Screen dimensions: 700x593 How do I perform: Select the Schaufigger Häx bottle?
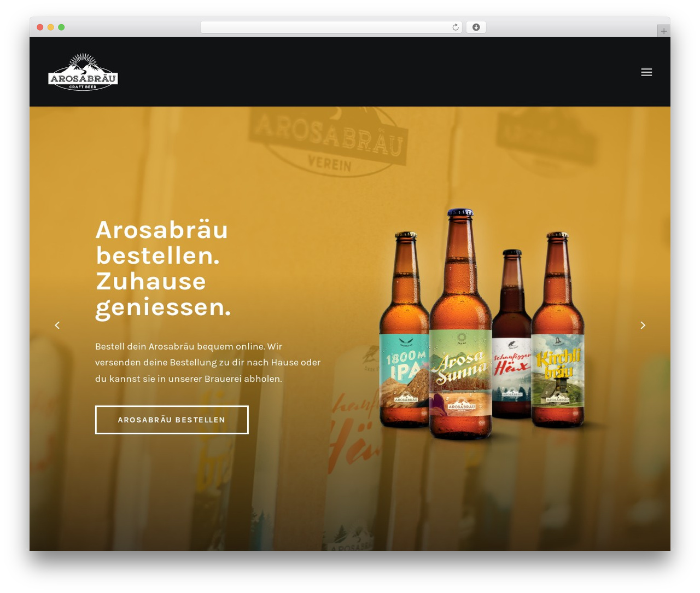click(x=512, y=334)
